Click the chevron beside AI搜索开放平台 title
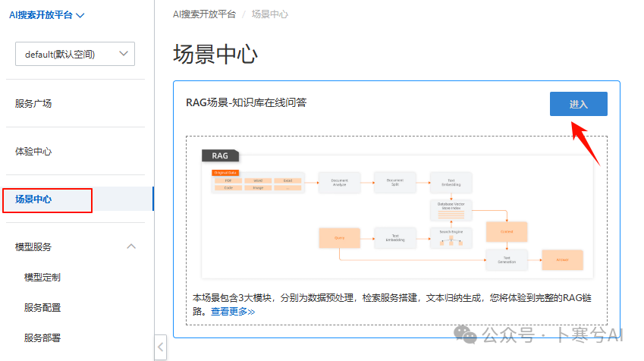 pyautogui.click(x=80, y=14)
